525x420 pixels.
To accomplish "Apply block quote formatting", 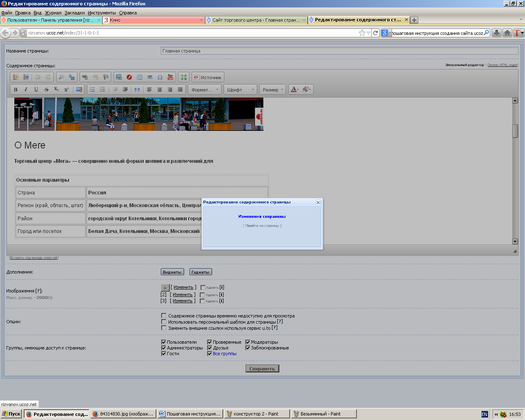I will coord(137,89).
